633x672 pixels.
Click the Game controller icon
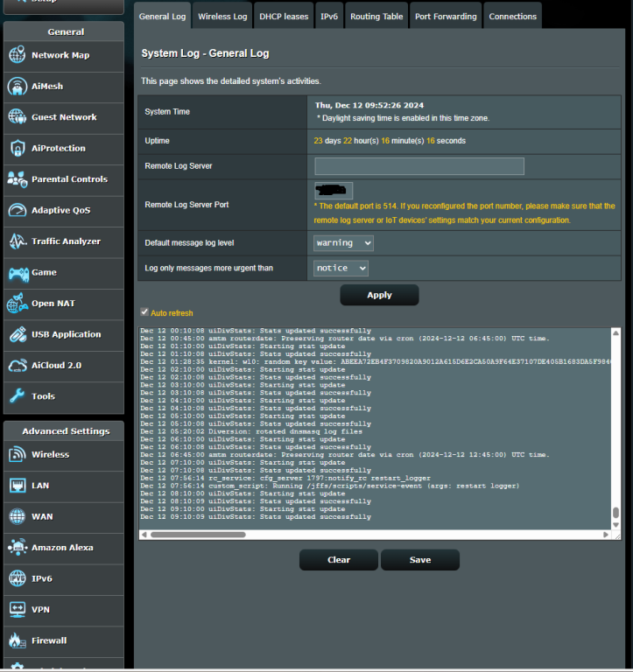click(18, 273)
